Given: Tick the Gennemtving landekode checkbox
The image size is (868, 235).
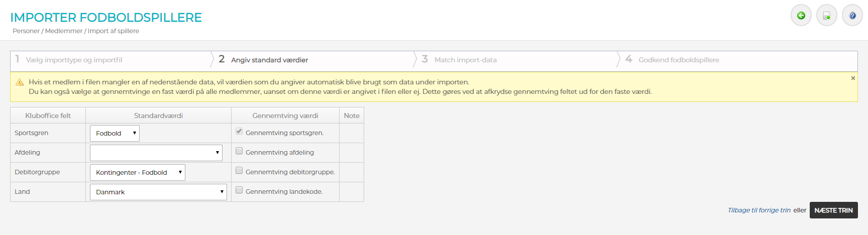Looking at the screenshot, I should coord(239,190).
